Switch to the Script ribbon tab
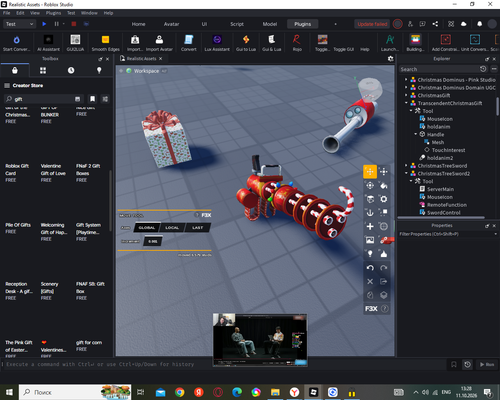 (237, 24)
